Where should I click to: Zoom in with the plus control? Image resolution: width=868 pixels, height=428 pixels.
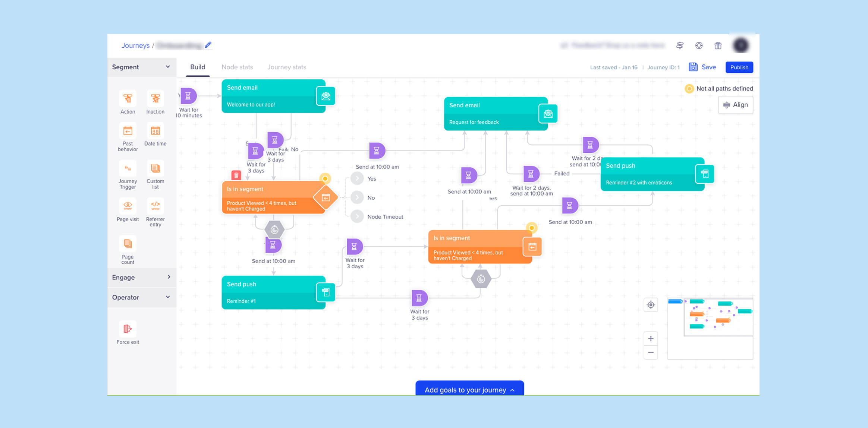pyautogui.click(x=651, y=339)
